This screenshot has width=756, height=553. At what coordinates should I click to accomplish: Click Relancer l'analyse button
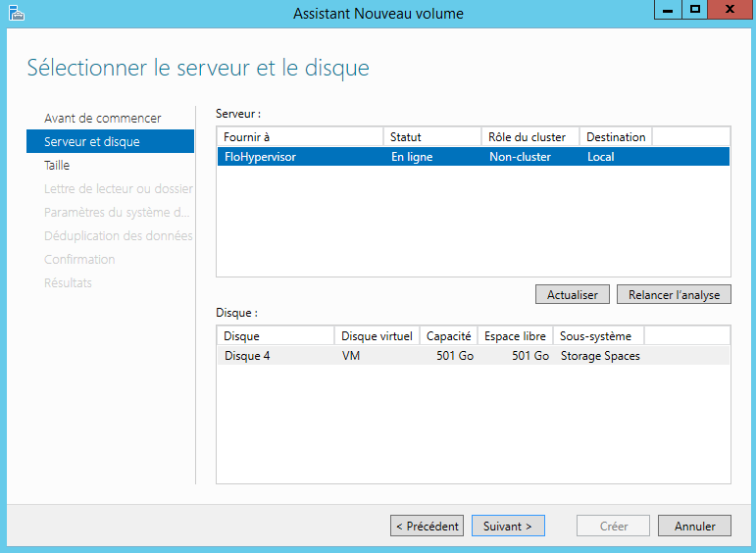click(674, 295)
